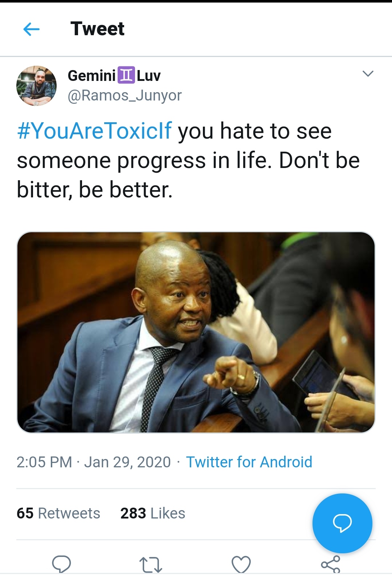Viewport: 392px width, 578px height.
Task: Go back using the arrow icon
Action: tap(31, 29)
